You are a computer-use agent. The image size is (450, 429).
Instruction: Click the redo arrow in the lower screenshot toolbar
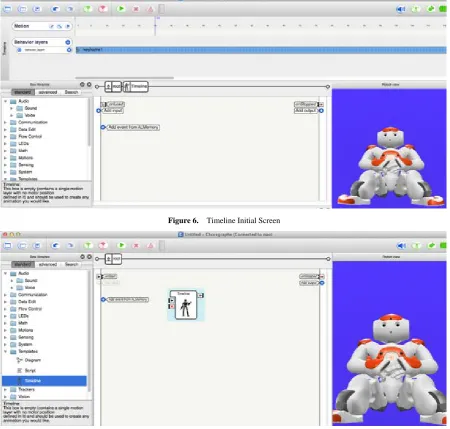70,246
